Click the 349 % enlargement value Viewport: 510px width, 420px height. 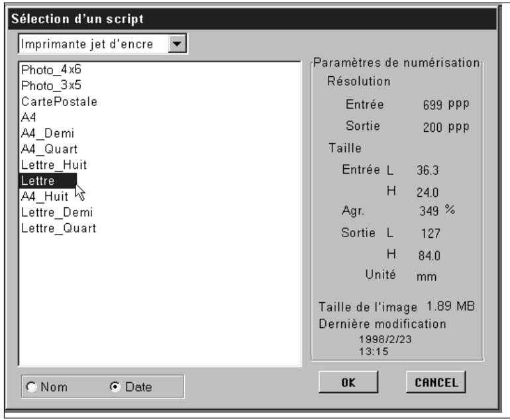[x=437, y=211]
